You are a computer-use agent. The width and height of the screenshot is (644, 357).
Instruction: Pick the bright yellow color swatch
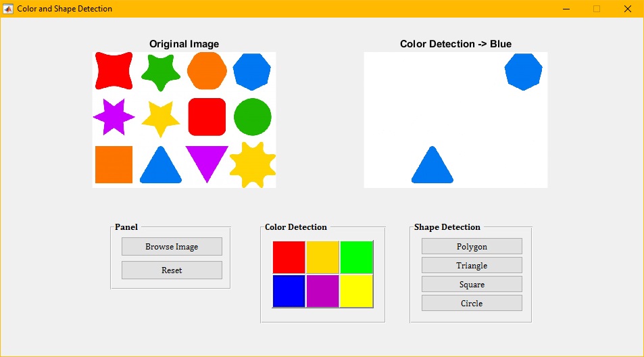356,291
